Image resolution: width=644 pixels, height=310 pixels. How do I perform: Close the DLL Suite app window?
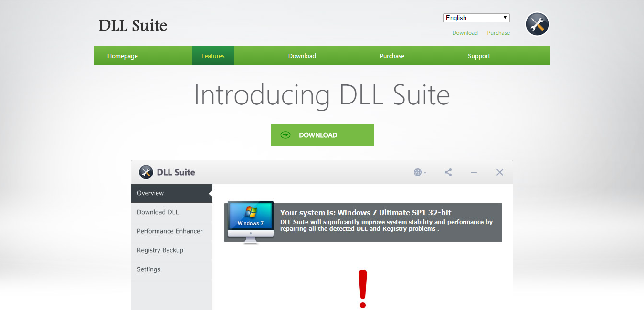[x=500, y=172]
